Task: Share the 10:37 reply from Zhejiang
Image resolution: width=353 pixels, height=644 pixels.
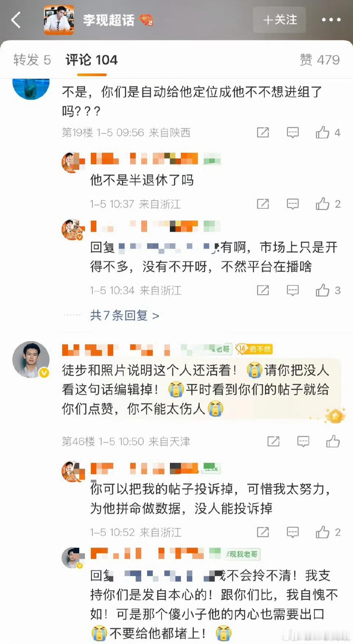Action: (263, 204)
